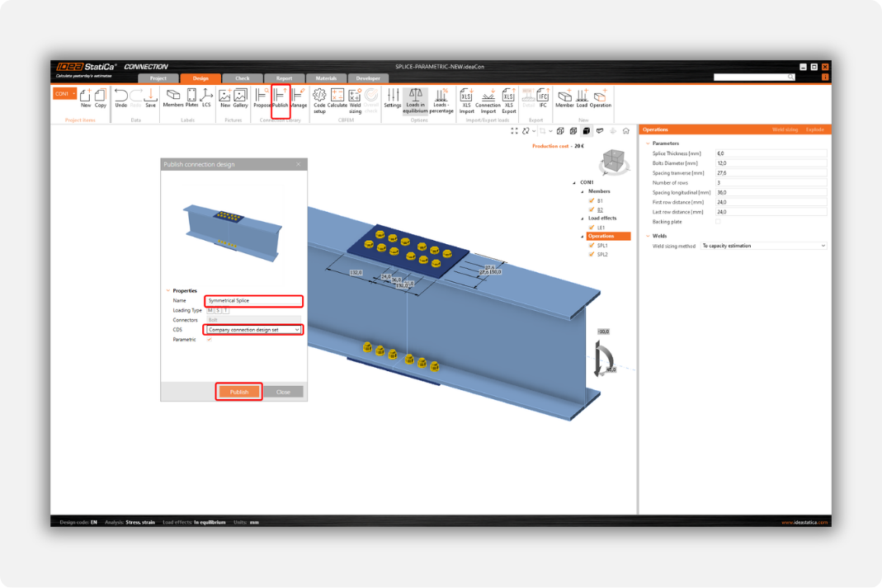The height and width of the screenshot is (588, 882).
Task: Enable the Backing plate checkbox
Action: click(x=718, y=222)
